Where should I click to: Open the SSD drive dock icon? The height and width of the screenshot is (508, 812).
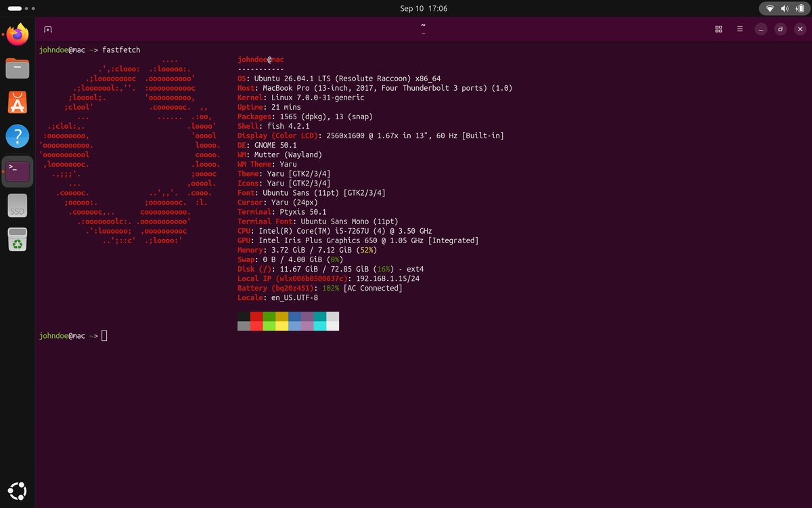18,206
